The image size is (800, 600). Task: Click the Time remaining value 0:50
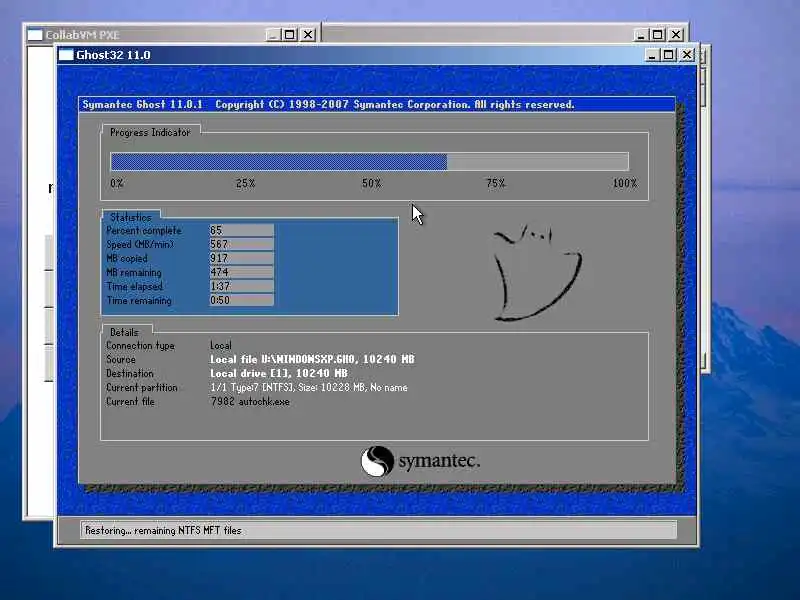[241, 300]
